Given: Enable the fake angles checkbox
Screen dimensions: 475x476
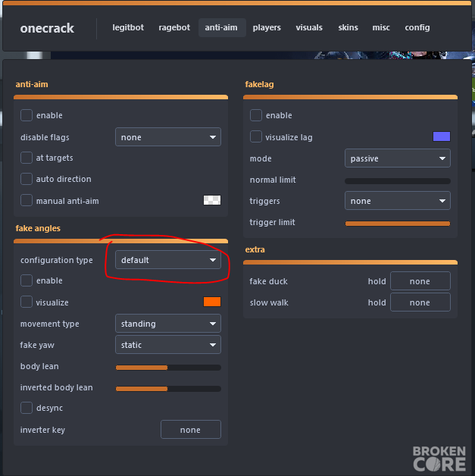Looking at the screenshot, I should coord(27,280).
